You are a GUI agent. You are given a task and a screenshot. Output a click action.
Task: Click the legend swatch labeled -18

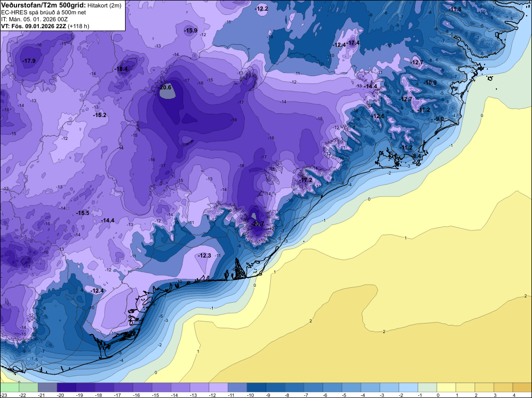click(104, 387)
